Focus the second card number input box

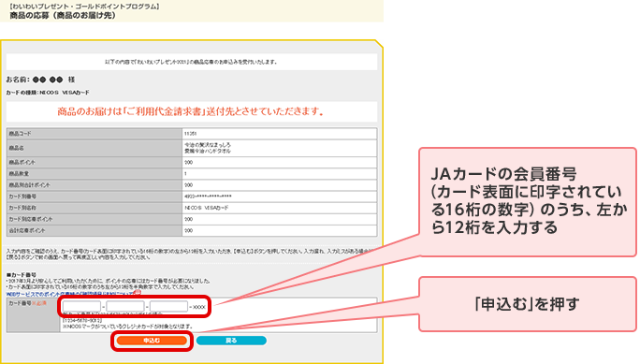(x=125, y=307)
